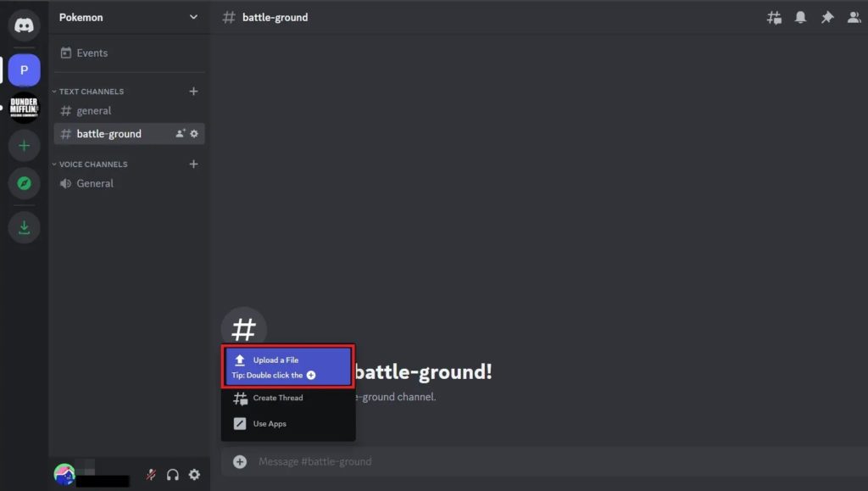This screenshot has height=491, width=868.
Task: Open notification settings bell icon
Action: click(800, 17)
